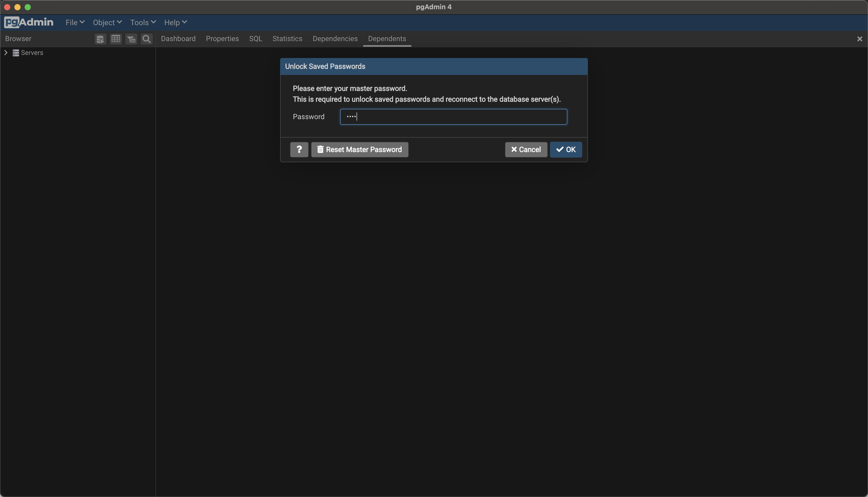Click the Query Tool icon in Browser toolbar
868x497 pixels.
click(100, 39)
